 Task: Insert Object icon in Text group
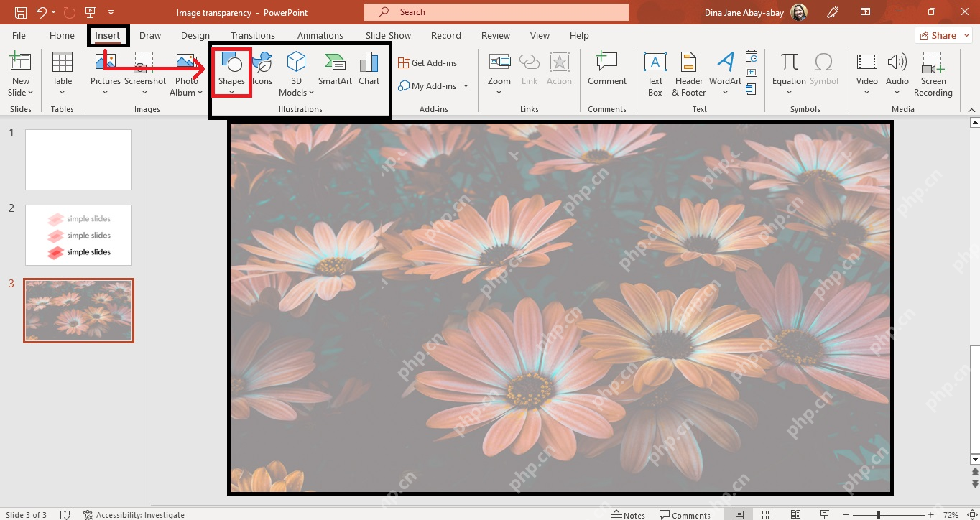click(x=752, y=89)
